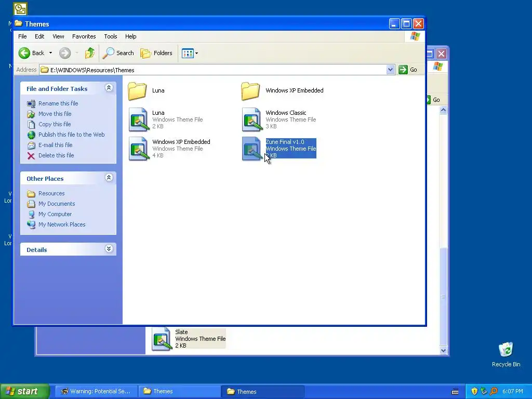The height and width of the screenshot is (399, 532).
Task: Click E-mail this file link
Action: pyautogui.click(x=55, y=145)
